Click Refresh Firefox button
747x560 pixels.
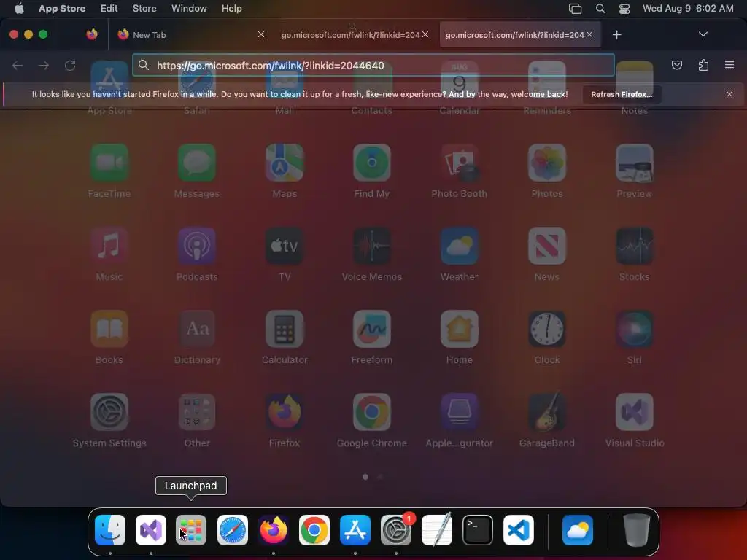click(x=622, y=94)
